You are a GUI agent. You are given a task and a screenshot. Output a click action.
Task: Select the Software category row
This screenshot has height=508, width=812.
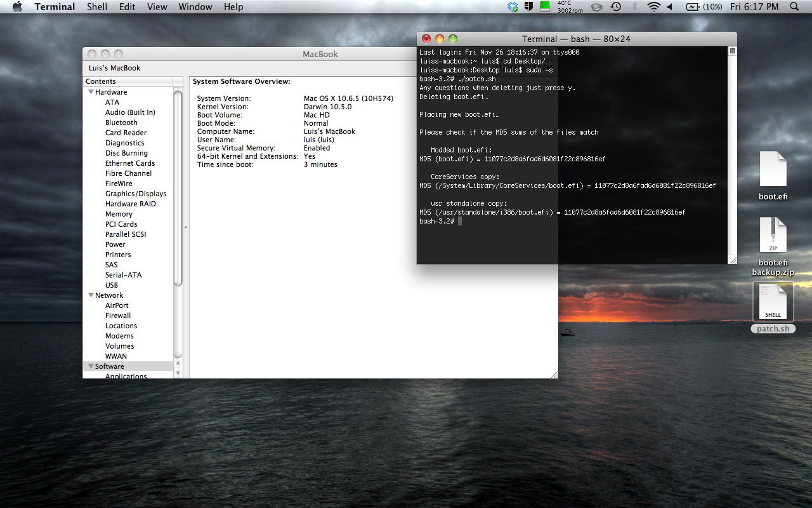click(128, 366)
